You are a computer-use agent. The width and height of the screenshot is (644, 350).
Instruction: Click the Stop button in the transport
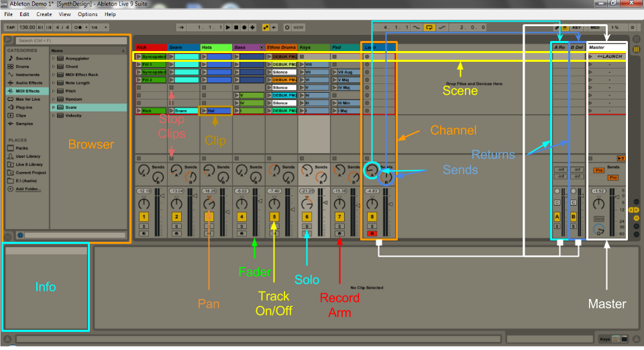(x=236, y=28)
